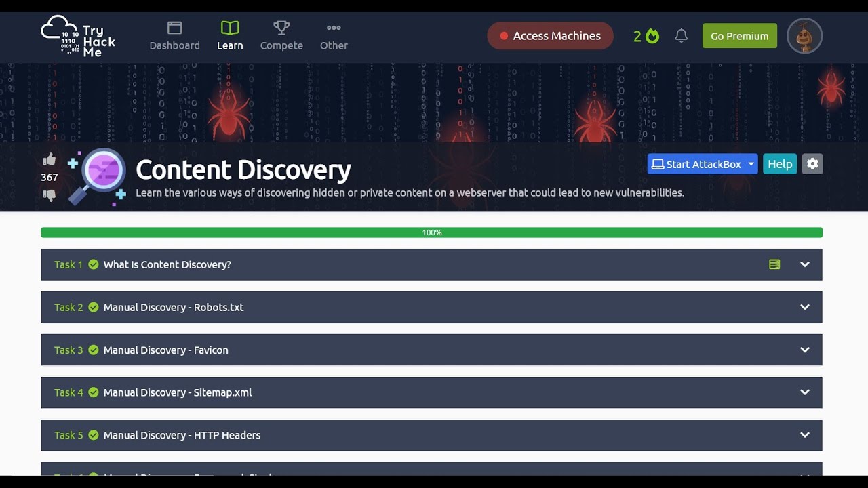
Task: Expand Task 3 Favicon with its chevron
Action: click(805, 350)
